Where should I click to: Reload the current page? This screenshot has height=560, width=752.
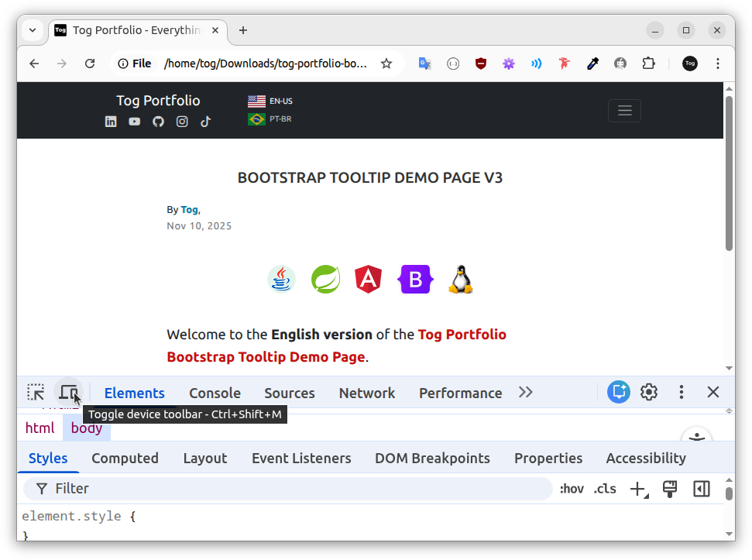pyautogui.click(x=90, y=64)
